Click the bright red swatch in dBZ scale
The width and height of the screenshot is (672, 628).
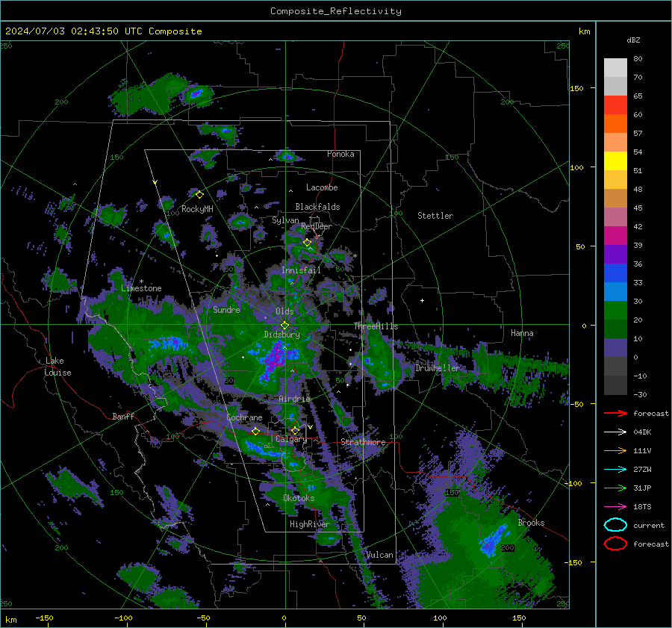615,105
